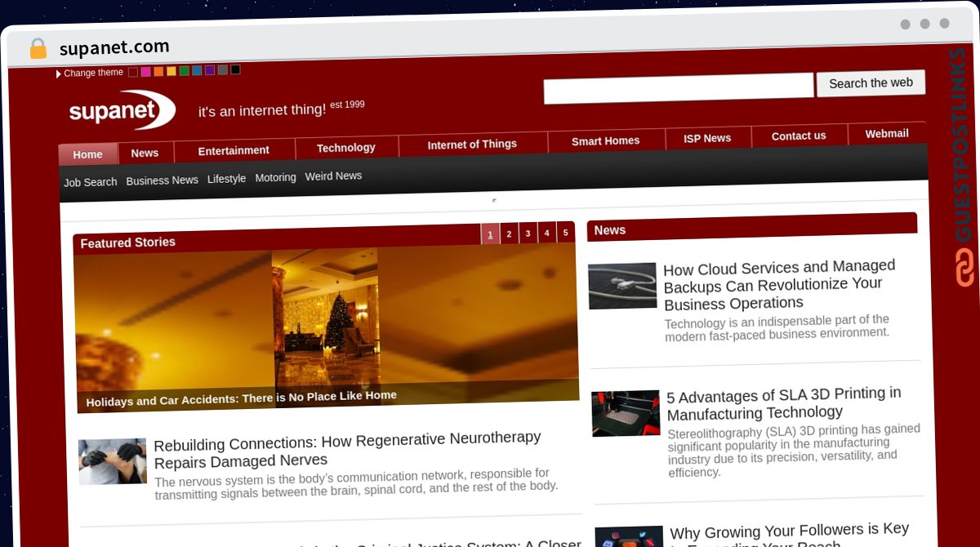Select featured story slide 4
Screen dimensions: 980x547
click(546, 233)
